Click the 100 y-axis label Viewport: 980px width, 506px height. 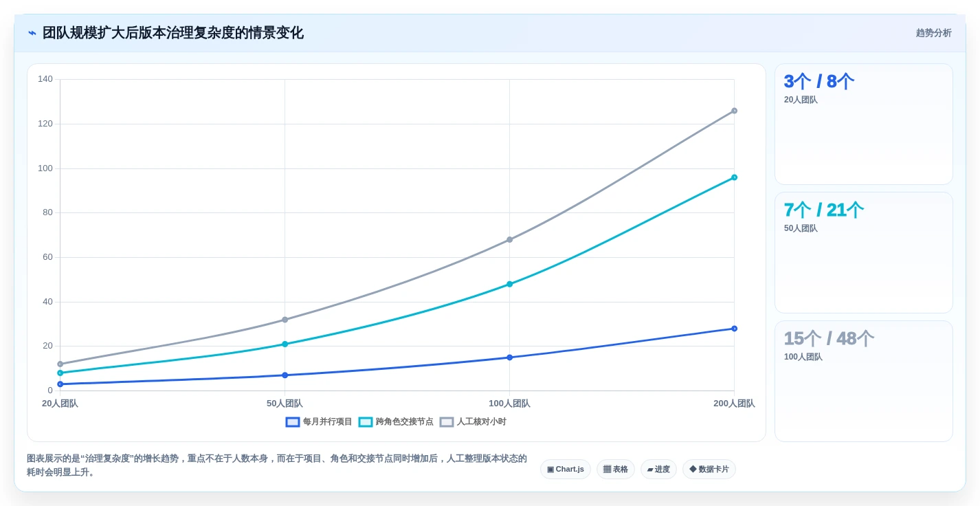[x=45, y=168]
